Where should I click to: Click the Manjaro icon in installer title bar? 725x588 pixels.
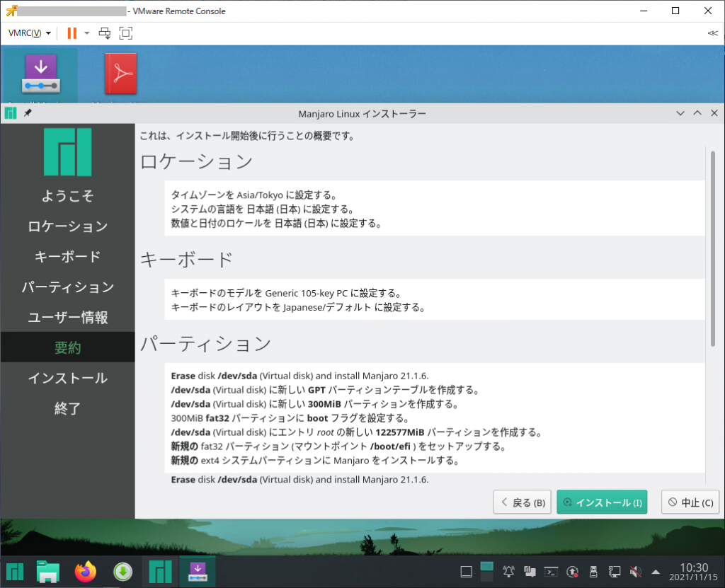(10, 113)
